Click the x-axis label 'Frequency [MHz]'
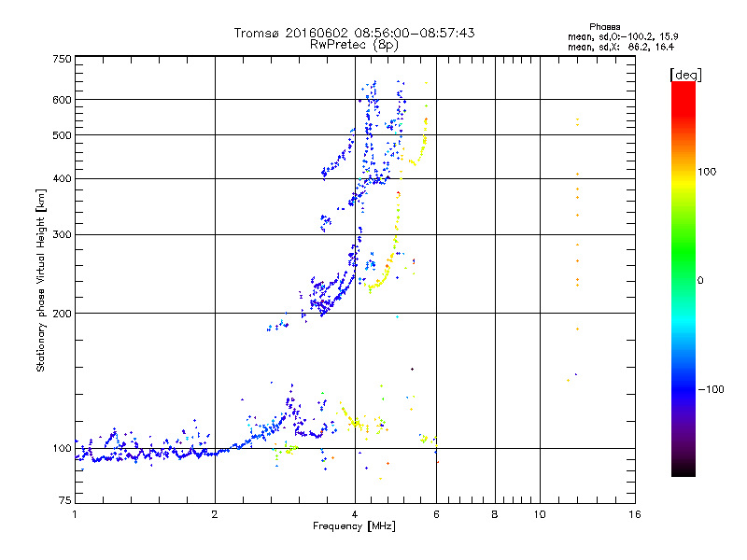This screenshot has height=560, width=747. pyautogui.click(x=354, y=526)
